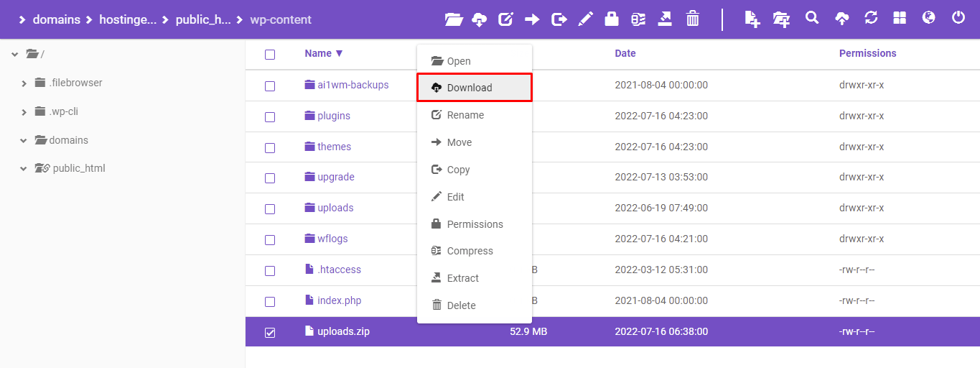
Task: Choose Rename from the context menu
Action: (x=475, y=115)
